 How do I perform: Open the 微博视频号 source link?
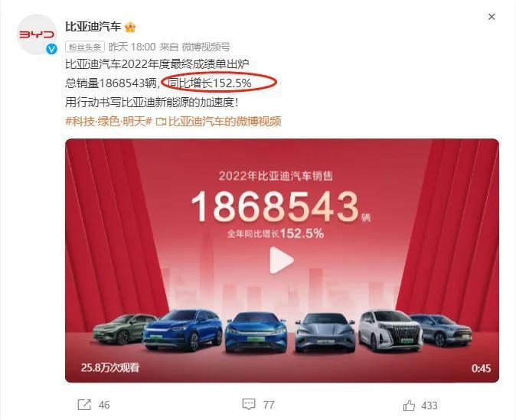pos(206,47)
